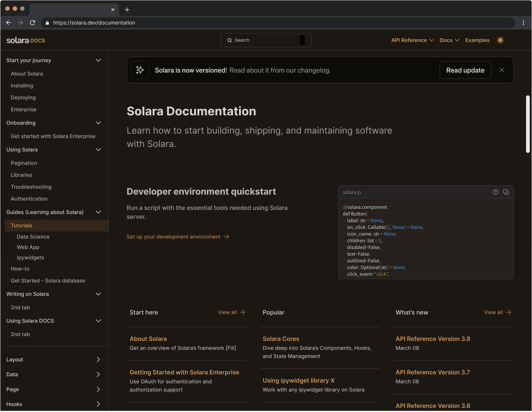Viewport: 532px width, 412px height.
Task: Open 2nd tab under Using Solara DOCS
Action: 20,334
